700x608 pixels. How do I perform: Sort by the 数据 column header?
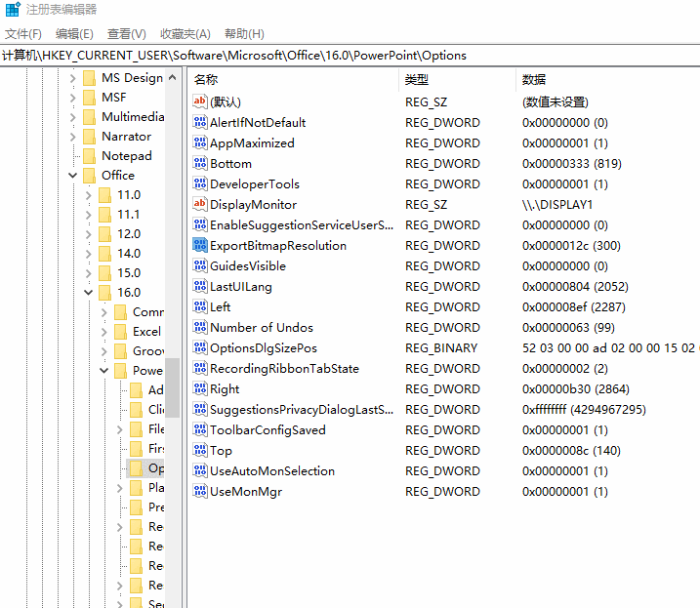(x=608, y=80)
